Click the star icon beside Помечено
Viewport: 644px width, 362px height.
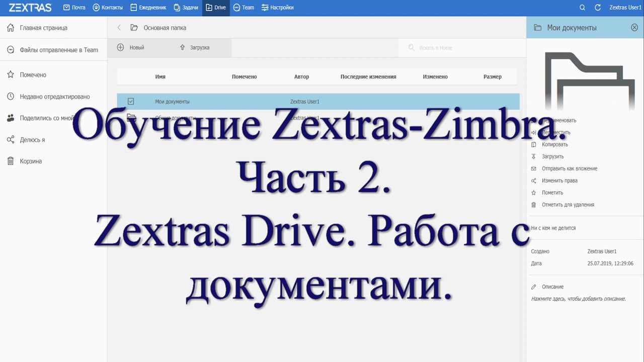[x=10, y=74]
